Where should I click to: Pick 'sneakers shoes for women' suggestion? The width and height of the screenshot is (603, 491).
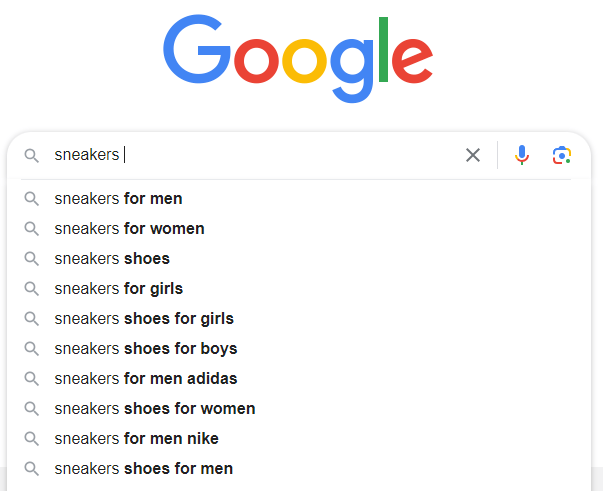[154, 408]
